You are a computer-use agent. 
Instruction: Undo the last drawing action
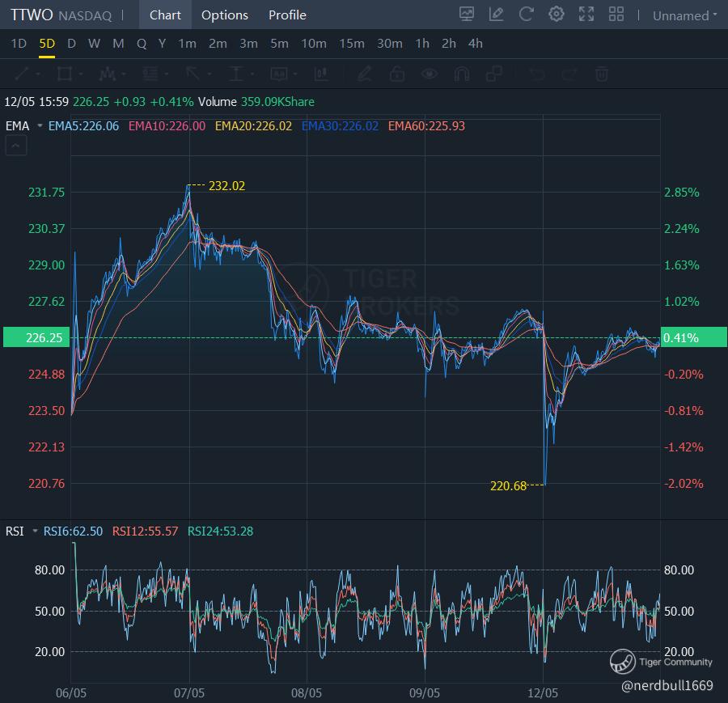(537, 74)
